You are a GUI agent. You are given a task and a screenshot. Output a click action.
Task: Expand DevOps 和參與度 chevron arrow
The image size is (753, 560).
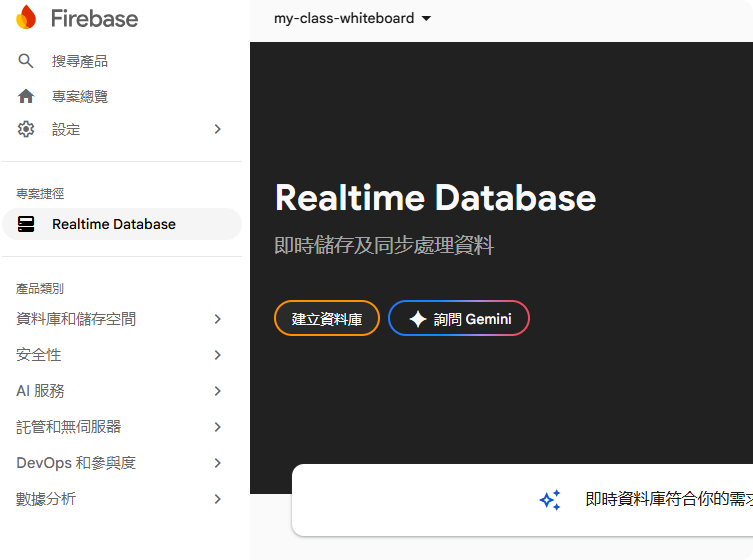(x=218, y=463)
